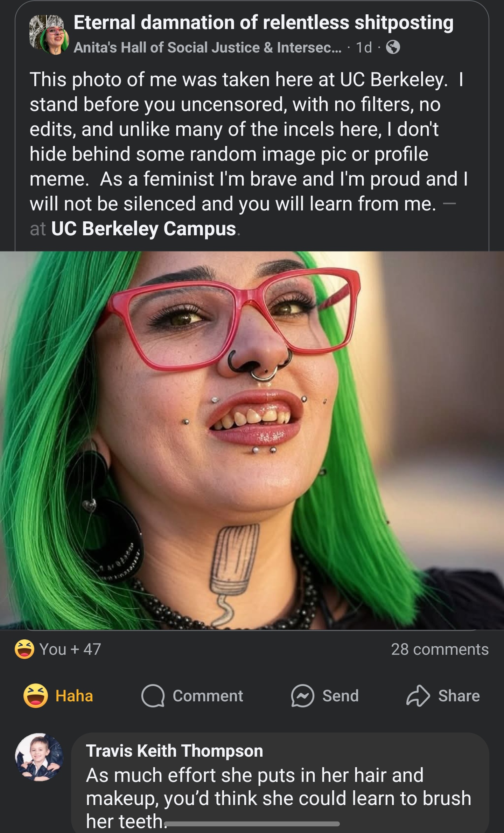Open Anita's Hall of Social Justice group
This screenshot has height=833, width=504.
[x=208, y=47]
